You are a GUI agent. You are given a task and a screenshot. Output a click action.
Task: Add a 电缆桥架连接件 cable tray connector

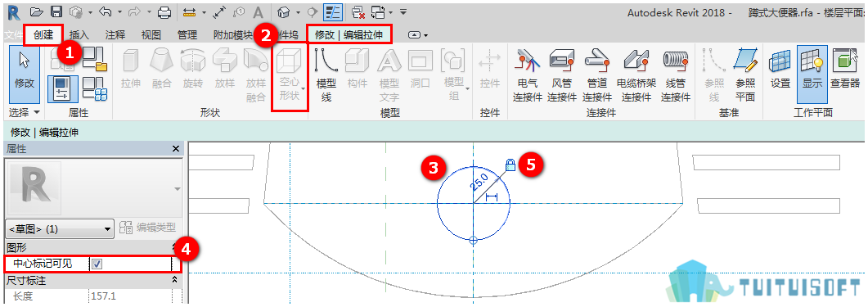(x=636, y=75)
